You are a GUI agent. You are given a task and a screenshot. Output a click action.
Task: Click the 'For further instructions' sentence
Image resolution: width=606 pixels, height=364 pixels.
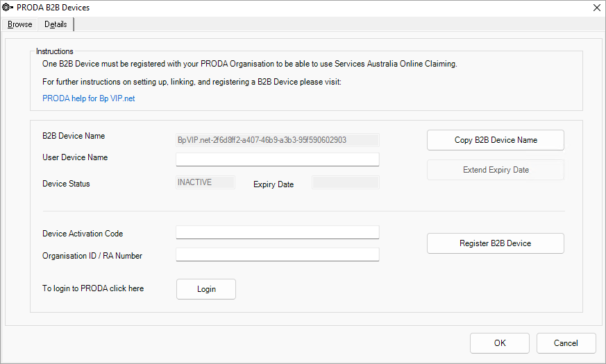(x=192, y=82)
